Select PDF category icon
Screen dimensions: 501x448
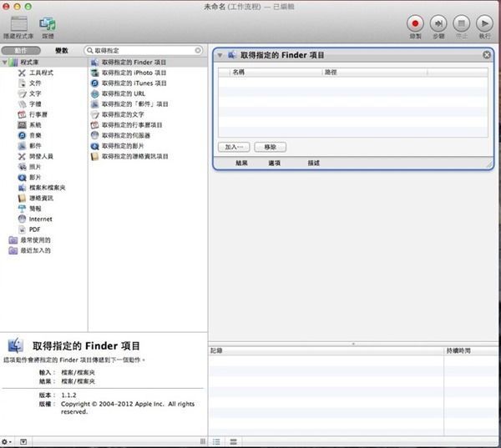22,229
